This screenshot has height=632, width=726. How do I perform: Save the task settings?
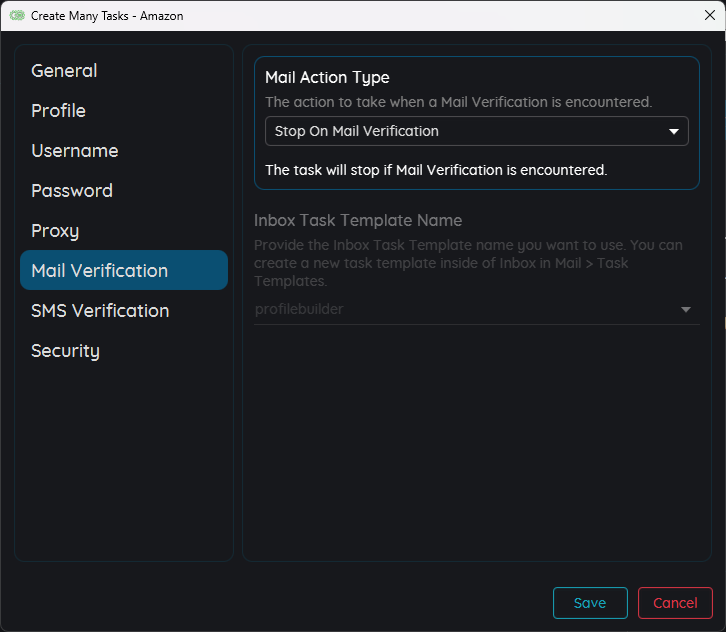pos(590,603)
